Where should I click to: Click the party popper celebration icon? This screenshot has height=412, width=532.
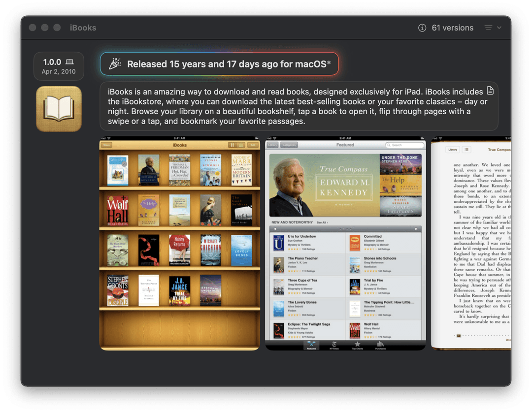(x=115, y=64)
